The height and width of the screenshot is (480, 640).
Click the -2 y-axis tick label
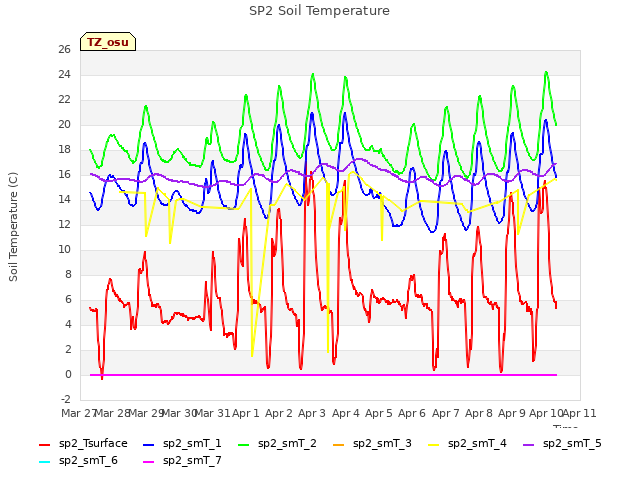66,399
